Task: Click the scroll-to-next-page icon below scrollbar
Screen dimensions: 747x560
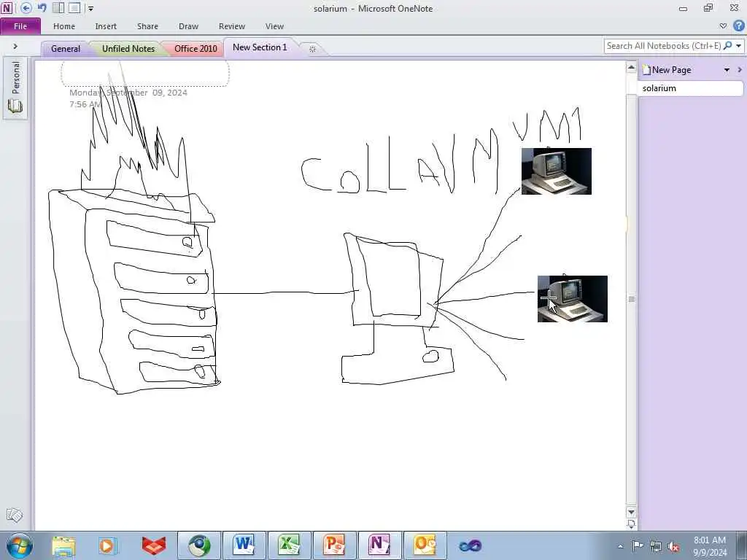Action: [631, 524]
